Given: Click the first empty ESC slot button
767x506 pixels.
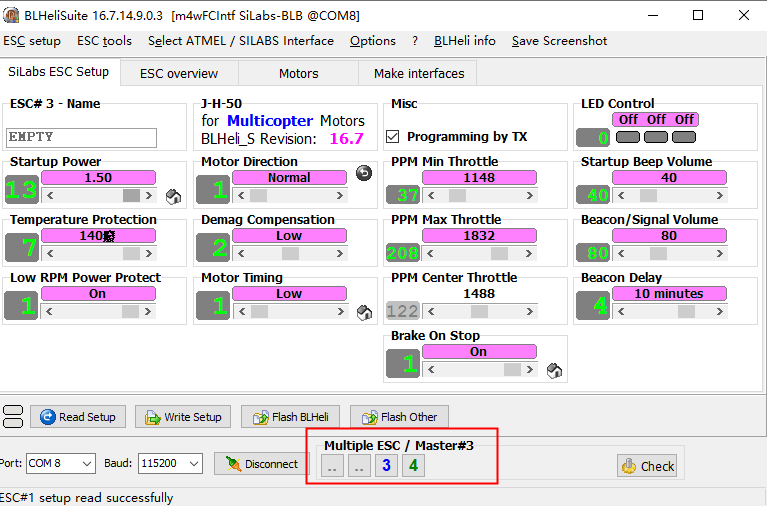Looking at the screenshot, I should tap(333, 465).
